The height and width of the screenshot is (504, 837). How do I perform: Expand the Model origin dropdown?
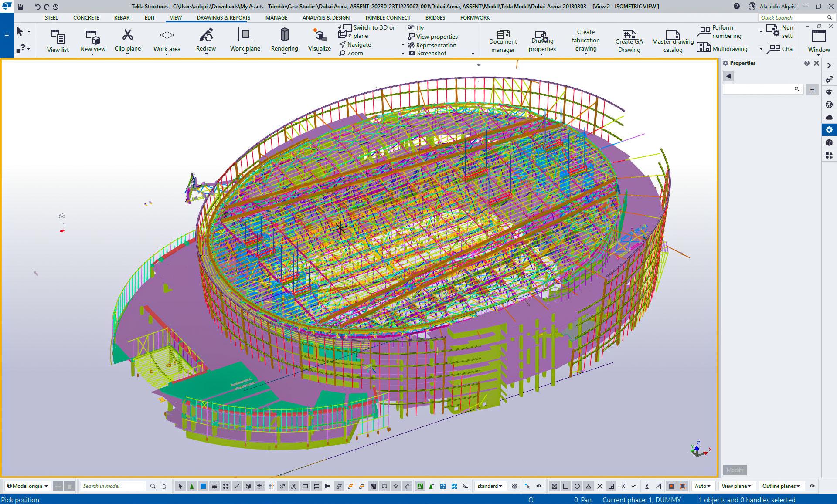[x=28, y=486]
